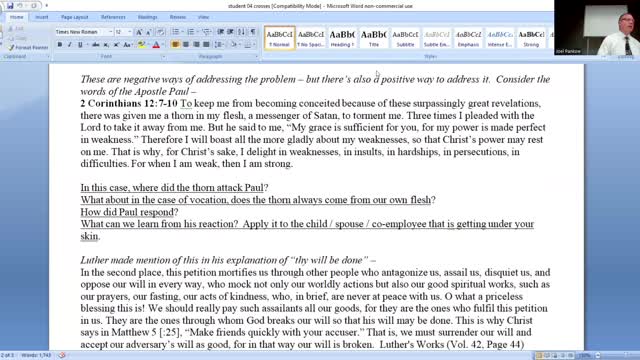Open the Paragraph dialog launcher

(x=257, y=57)
